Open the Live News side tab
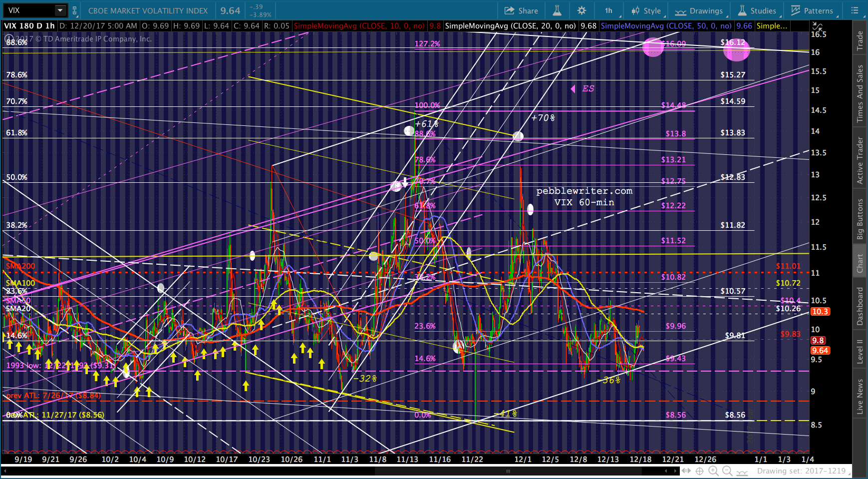868x479 pixels. point(860,397)
